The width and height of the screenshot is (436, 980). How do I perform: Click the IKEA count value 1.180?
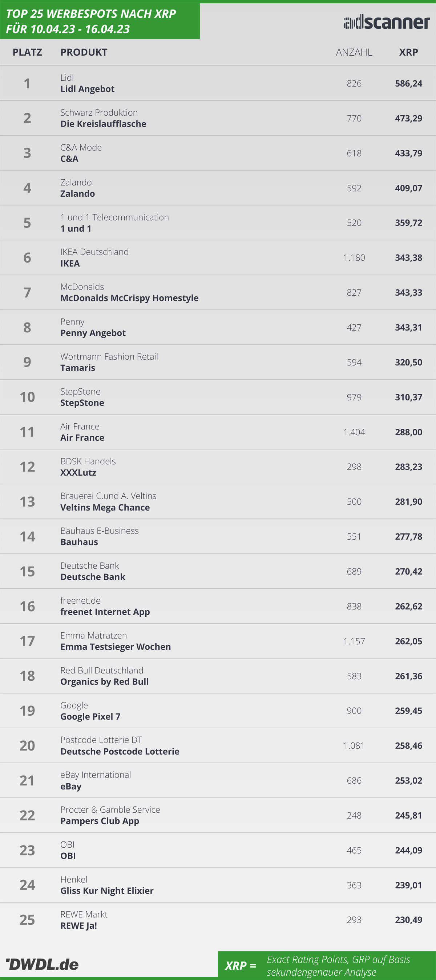tap(354, 257)
